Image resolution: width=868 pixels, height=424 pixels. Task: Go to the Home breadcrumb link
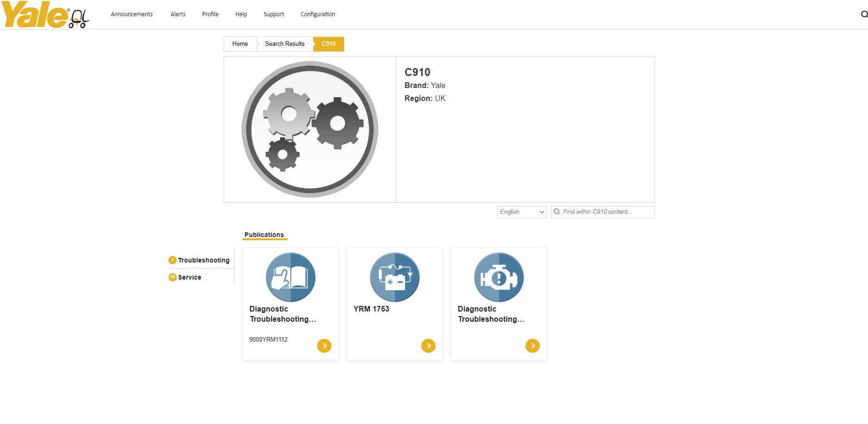[240, 44]
